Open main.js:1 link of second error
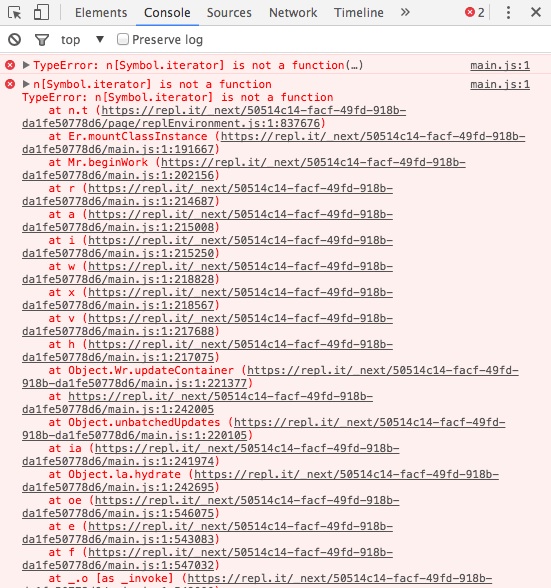The height and width of the screenshot is (588, 551). [x=500, y=84]
